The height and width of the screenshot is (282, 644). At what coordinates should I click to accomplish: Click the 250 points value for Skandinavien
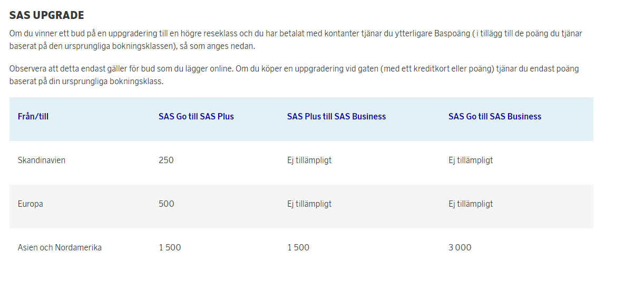pyautogui.click(x=166, y=160)
